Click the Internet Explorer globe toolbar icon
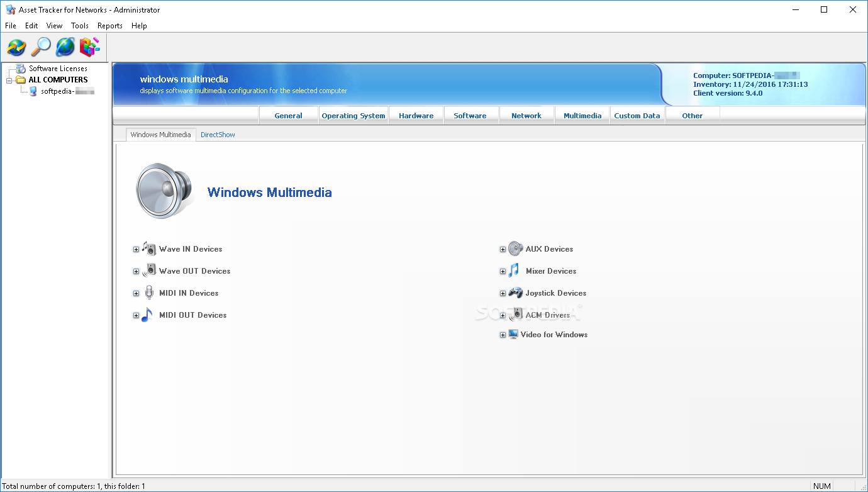 (65, 47)
